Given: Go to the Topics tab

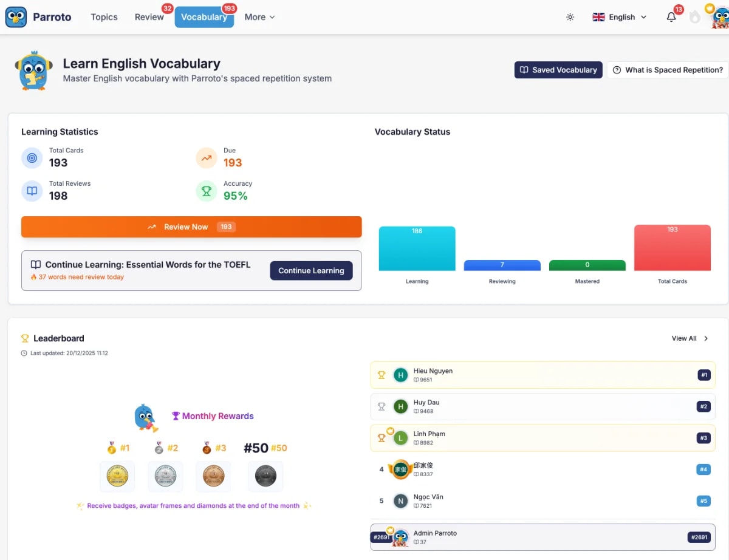Looking at the screenshot, I should coord(104,17).
